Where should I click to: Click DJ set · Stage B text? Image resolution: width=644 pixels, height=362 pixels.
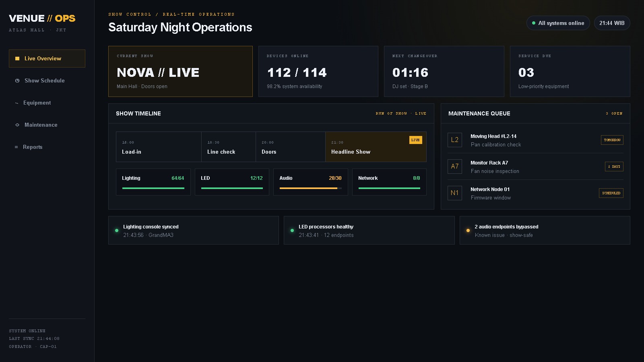tap(410, 86)
